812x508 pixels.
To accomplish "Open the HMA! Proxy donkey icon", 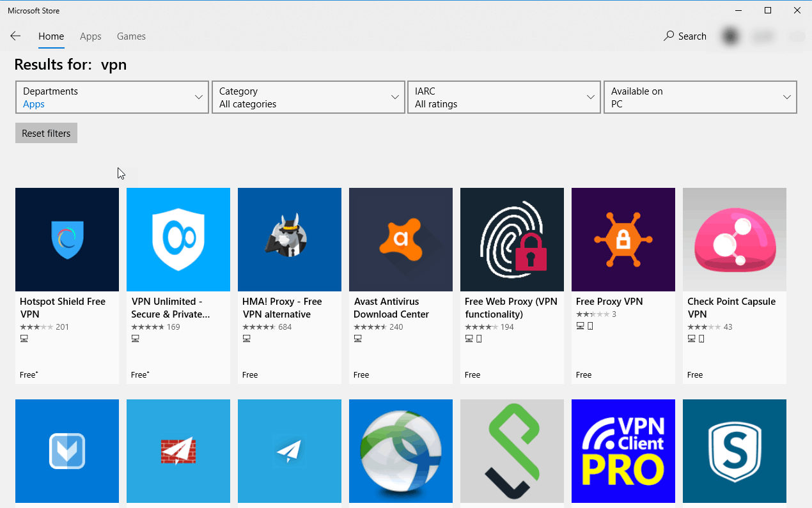I will (290, 240).
